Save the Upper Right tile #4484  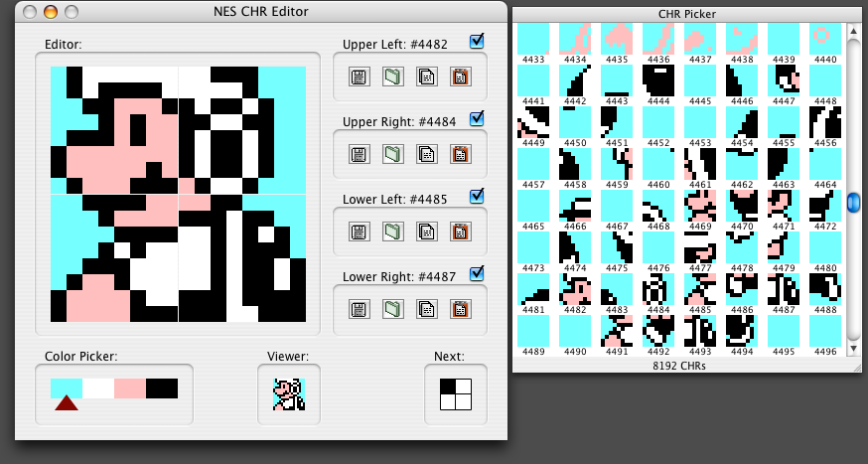[x=360, y=154]
